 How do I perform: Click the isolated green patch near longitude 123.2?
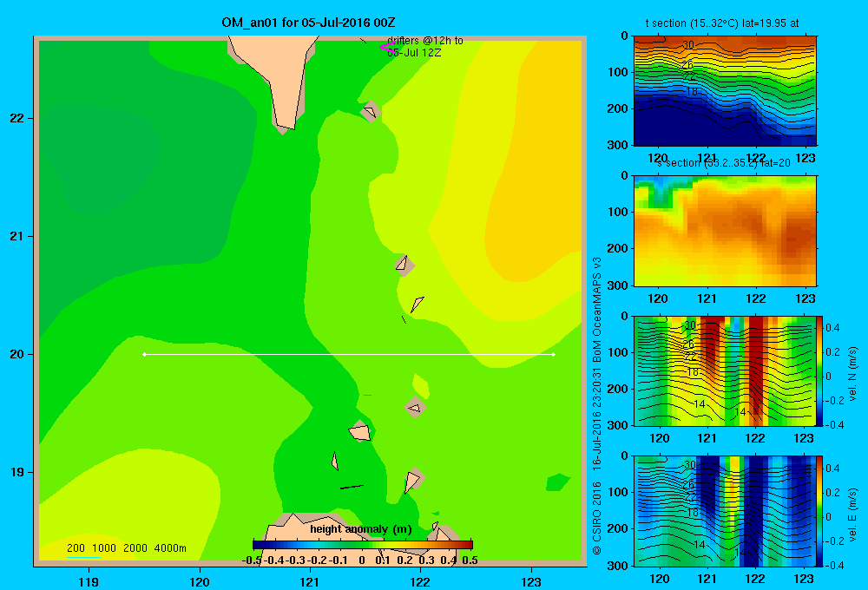tap(557, 482)
